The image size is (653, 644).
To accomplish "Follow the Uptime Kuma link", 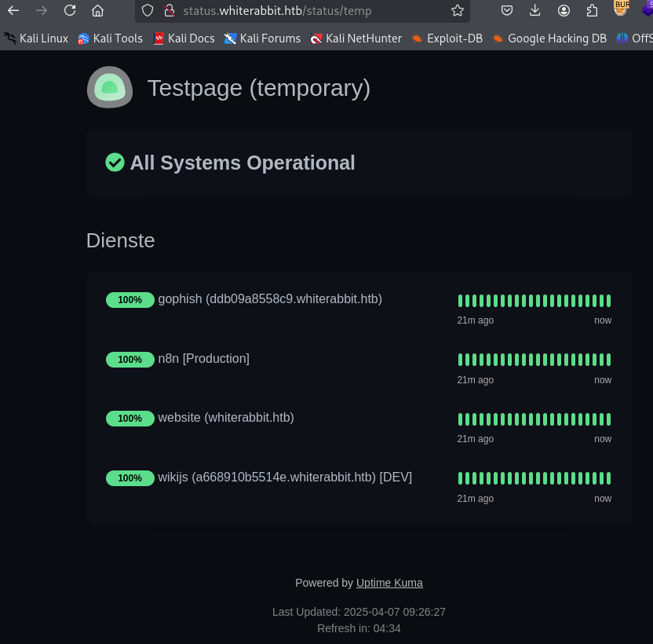I will 389,583.
